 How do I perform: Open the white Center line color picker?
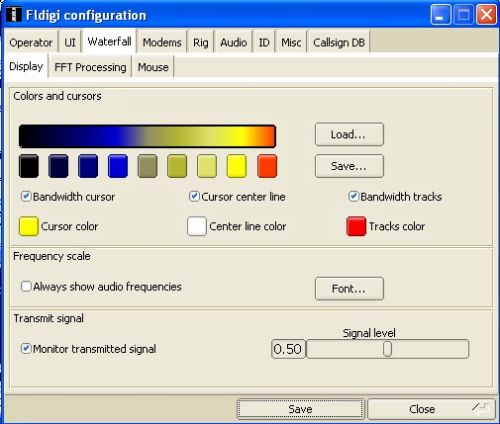[x=197, y=226]
